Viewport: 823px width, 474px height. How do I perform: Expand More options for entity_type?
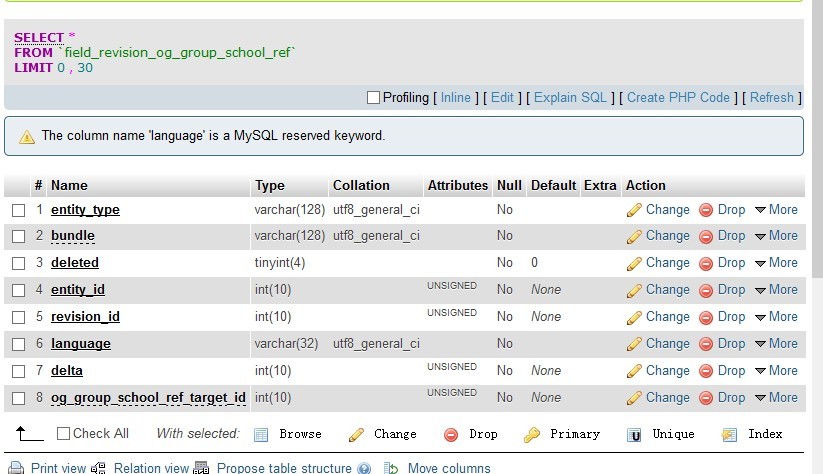coord(776,209)
